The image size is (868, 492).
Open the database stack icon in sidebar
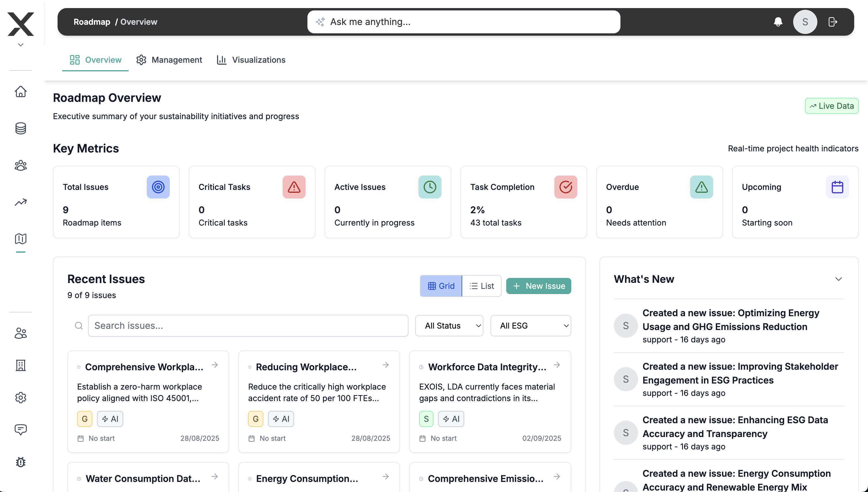click(x=21, y=128)
